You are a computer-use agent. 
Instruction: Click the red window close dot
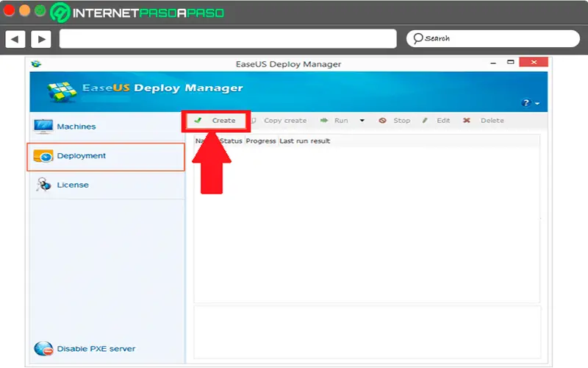pos(9,10)
